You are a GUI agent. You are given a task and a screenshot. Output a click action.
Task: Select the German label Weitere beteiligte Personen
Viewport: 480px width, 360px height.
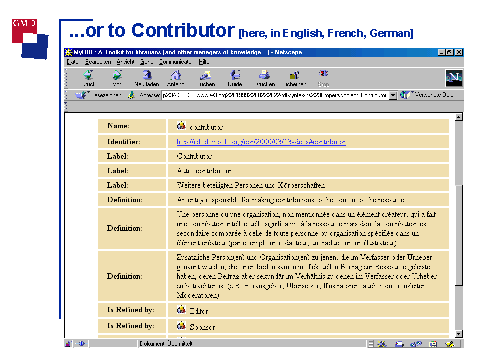click(251, 185)
